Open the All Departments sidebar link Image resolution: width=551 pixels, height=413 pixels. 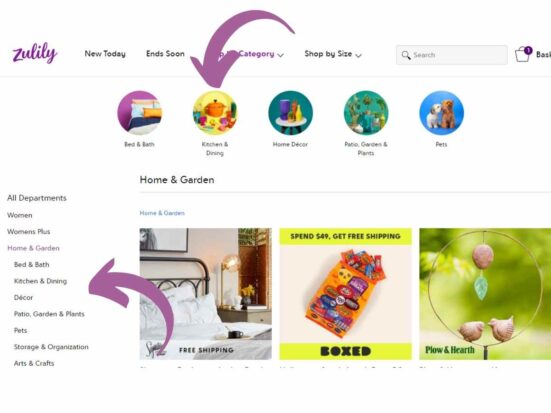point(37,198)
